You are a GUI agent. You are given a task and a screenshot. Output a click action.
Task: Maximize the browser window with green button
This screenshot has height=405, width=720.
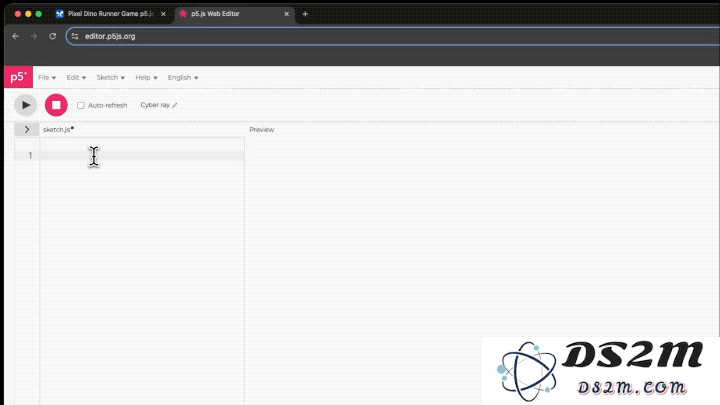click(x=39, y=14)
